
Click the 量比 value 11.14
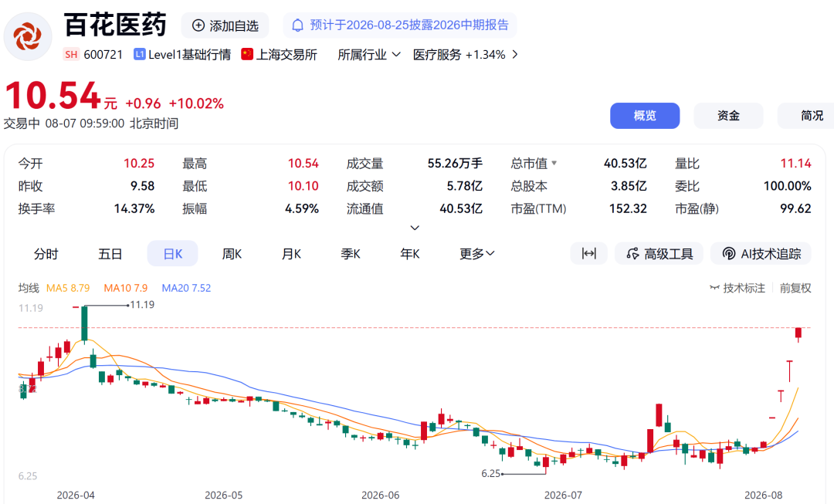(x=795, y=163)
